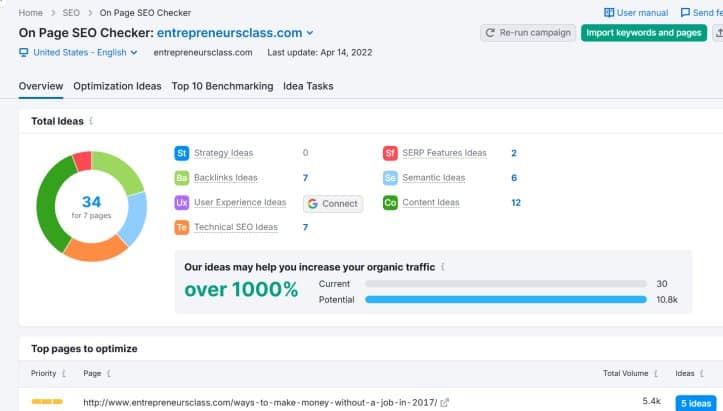This screenshot has width=723, height=411.
Task: Click the 34 total ideas number
Action: pyautogui.click(x=91, y=202)
